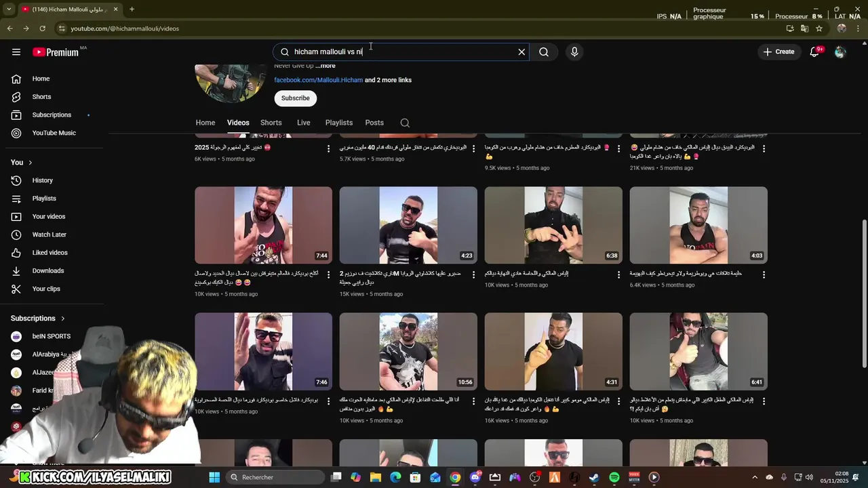This screenshot has height=488, width=868.
Task: Open the 10:56 video thumbnail
Action: (x=408, y=351)
